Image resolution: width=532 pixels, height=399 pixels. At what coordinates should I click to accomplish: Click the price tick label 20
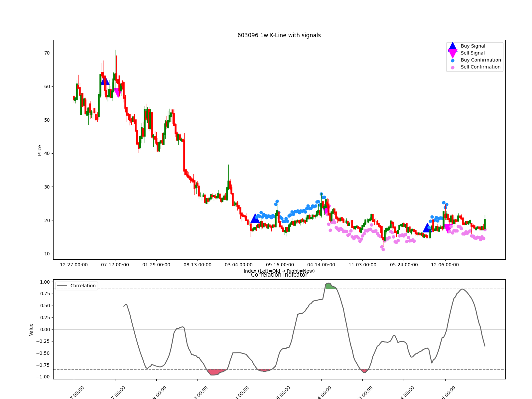47,220
